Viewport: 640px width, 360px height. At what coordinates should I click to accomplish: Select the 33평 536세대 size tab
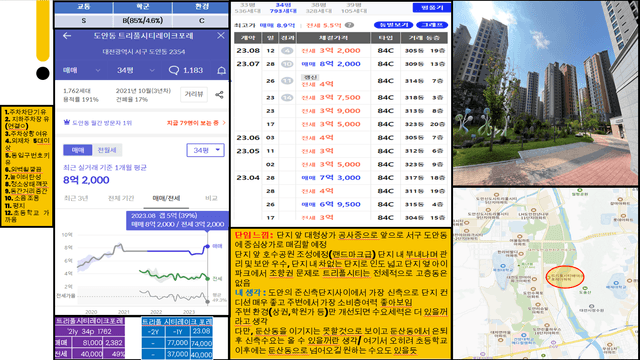[248, 8]
